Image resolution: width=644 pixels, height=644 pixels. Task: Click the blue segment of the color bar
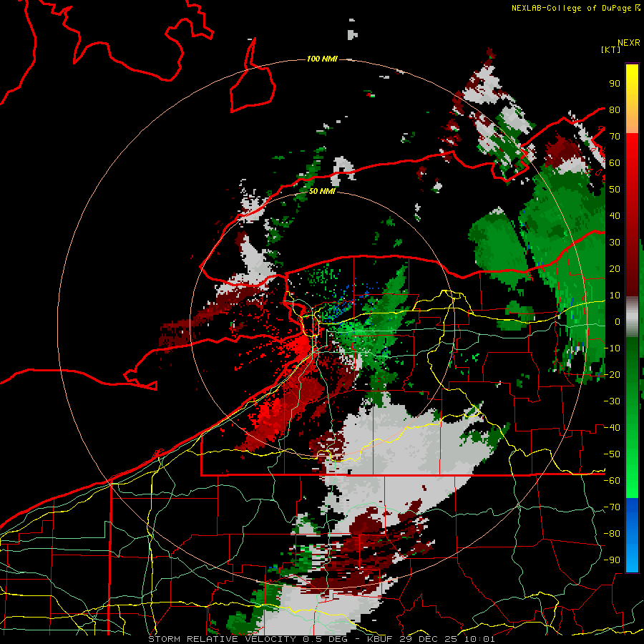[632, 535]
